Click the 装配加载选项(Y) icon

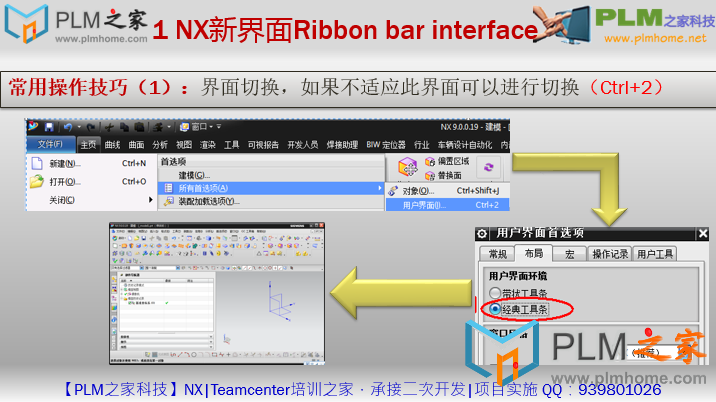click(168, 201)
